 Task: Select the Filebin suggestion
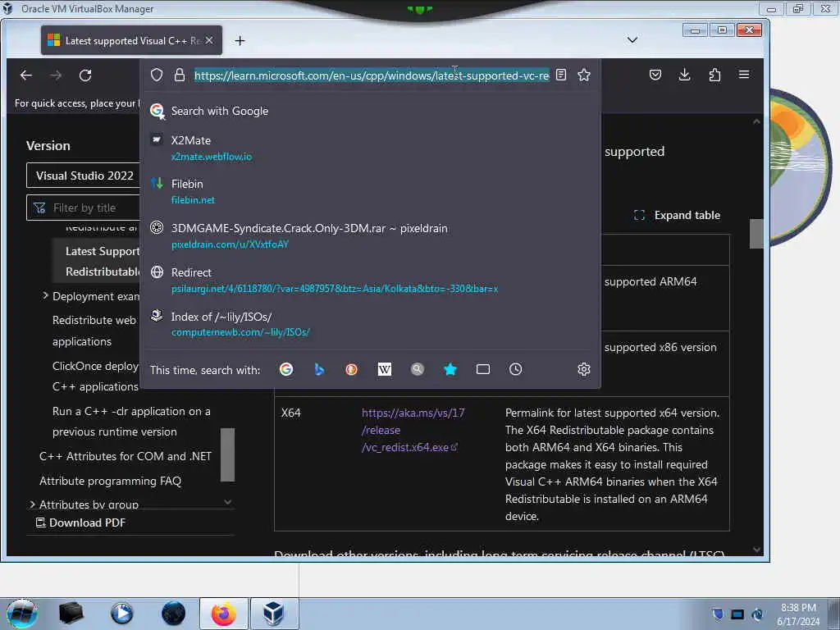pyautogui.click(x=371, y=191)
